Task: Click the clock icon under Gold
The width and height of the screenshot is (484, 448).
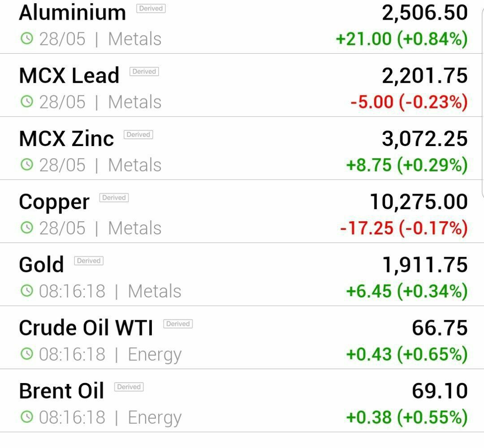Action: click(27, 291)
